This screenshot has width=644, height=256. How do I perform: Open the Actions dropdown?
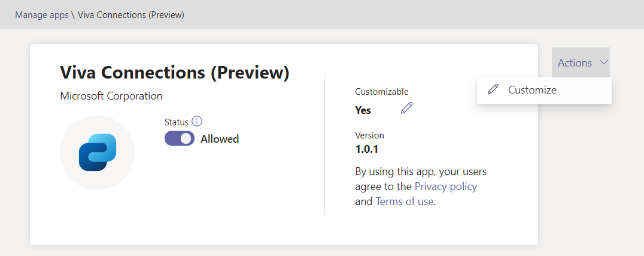(x=575, y=63)
